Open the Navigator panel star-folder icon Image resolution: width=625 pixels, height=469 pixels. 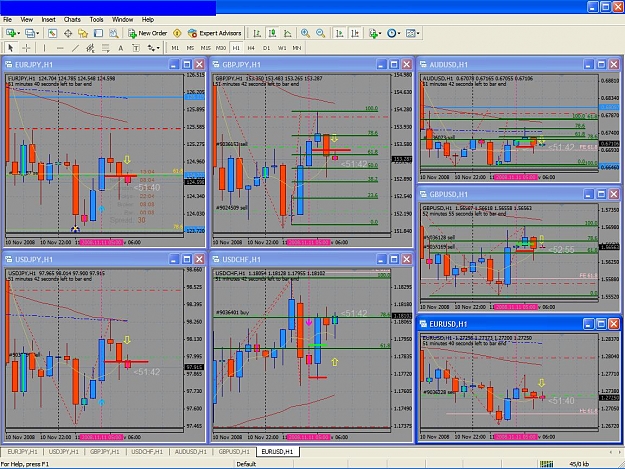83,33
